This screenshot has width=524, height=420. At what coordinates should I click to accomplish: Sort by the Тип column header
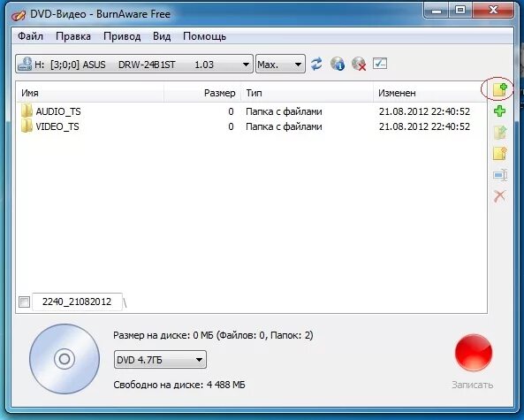[x=308, y=93]
